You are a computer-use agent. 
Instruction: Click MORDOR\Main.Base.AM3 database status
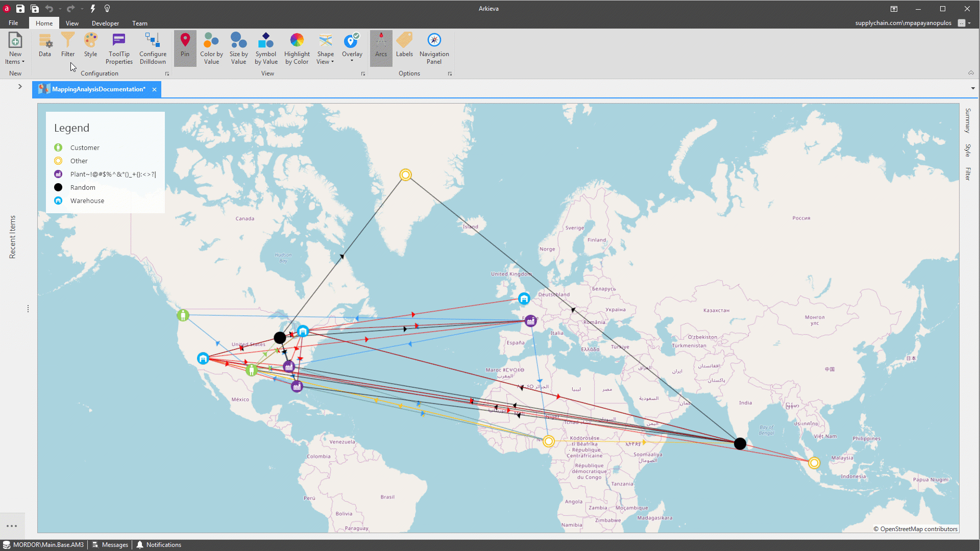(x=43, y=545)
